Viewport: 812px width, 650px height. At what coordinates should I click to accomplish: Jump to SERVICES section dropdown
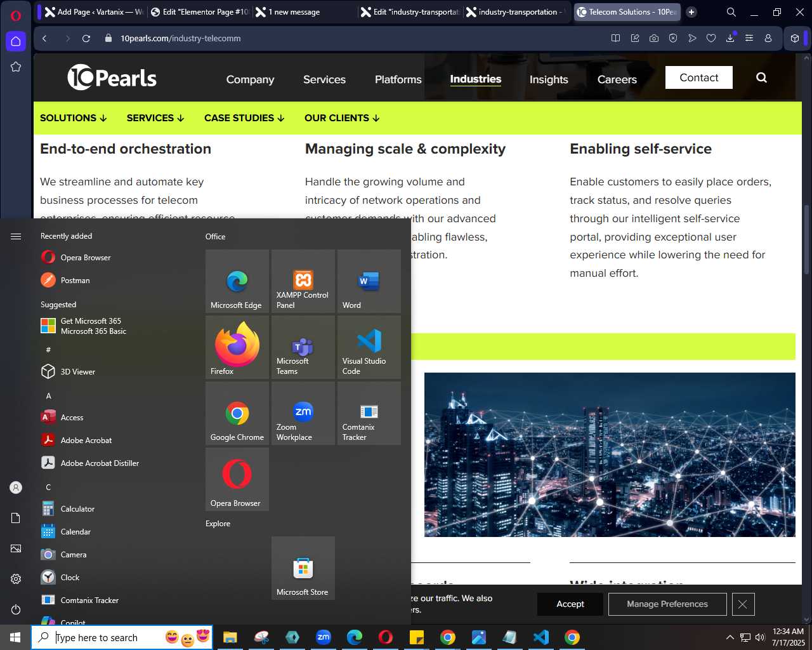155,118
